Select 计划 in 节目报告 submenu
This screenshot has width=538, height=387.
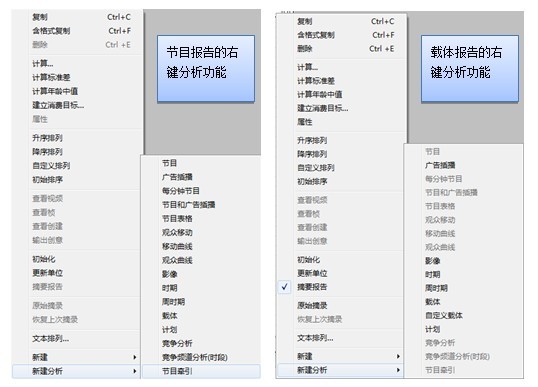tap(169, 330)
